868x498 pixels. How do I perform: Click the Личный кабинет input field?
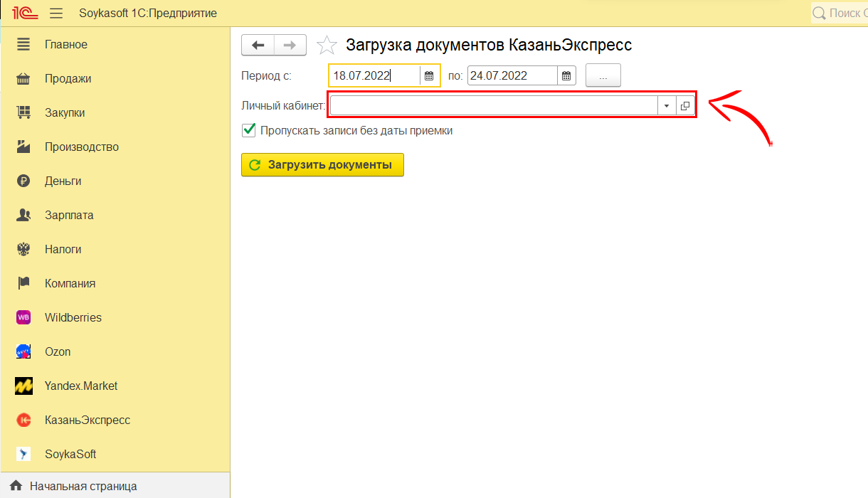pyautogui.click(x=494, y=105)
